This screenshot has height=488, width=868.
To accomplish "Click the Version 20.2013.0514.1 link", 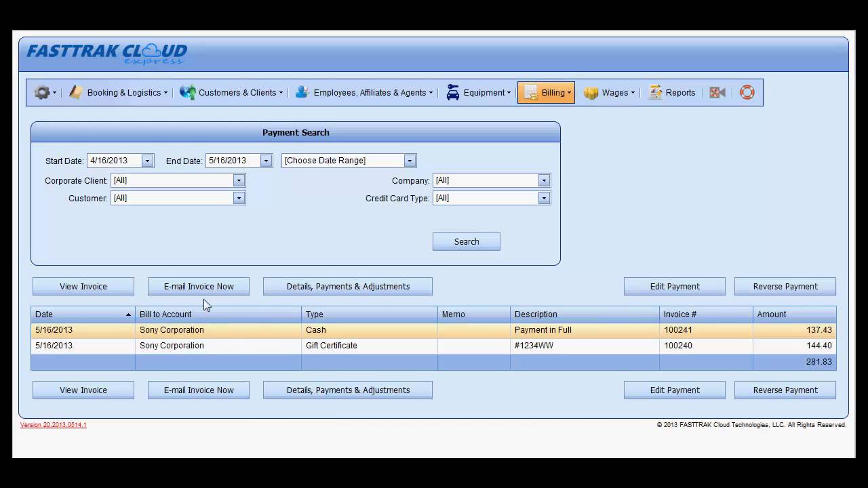I will click(x=54, y=425).
